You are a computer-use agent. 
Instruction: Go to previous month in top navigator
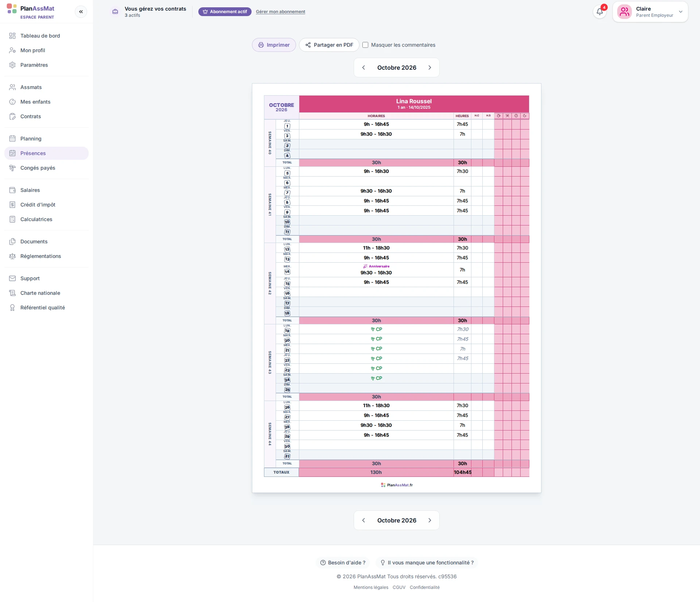363,67
